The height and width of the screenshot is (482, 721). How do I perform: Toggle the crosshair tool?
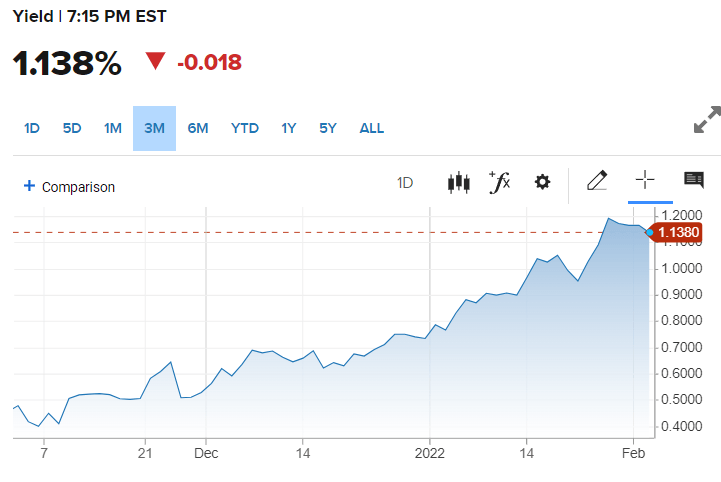pos(645,181)
